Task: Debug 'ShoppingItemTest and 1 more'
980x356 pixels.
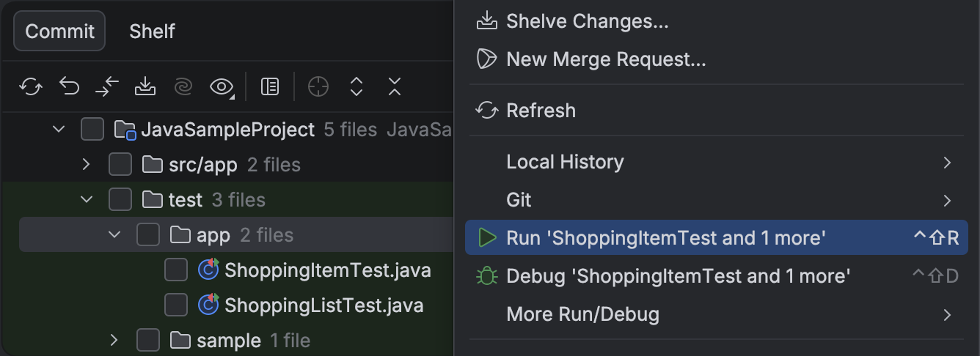Action: pyautogui.click(x=717, y=276)
